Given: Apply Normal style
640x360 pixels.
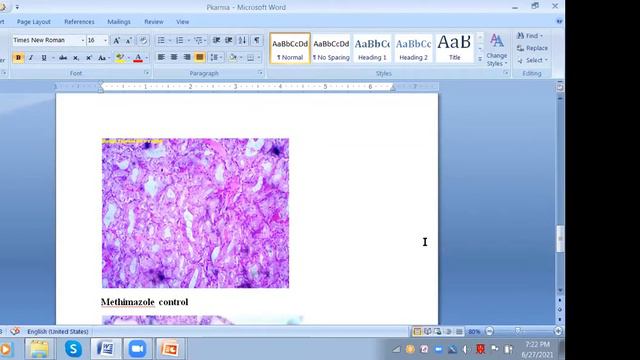Looking at the screenshot, I should pyautogui.click(x=290, y=48).
